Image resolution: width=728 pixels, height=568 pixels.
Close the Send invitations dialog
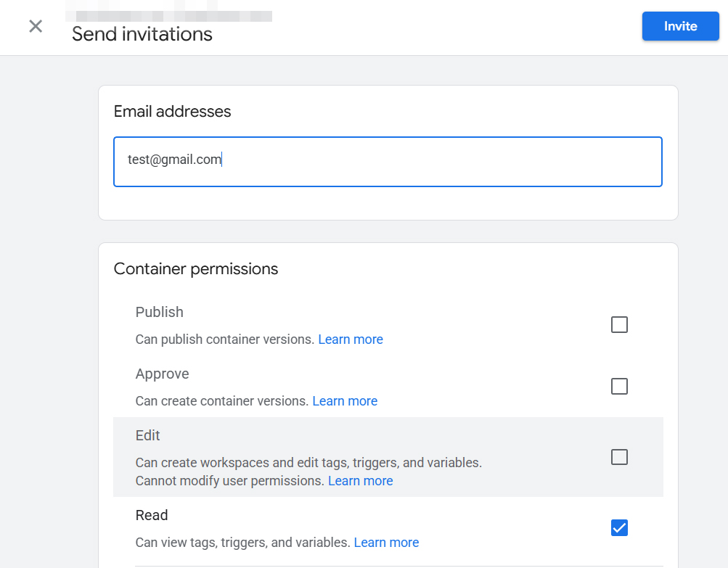pyautogui.click(x=35, y=26)
